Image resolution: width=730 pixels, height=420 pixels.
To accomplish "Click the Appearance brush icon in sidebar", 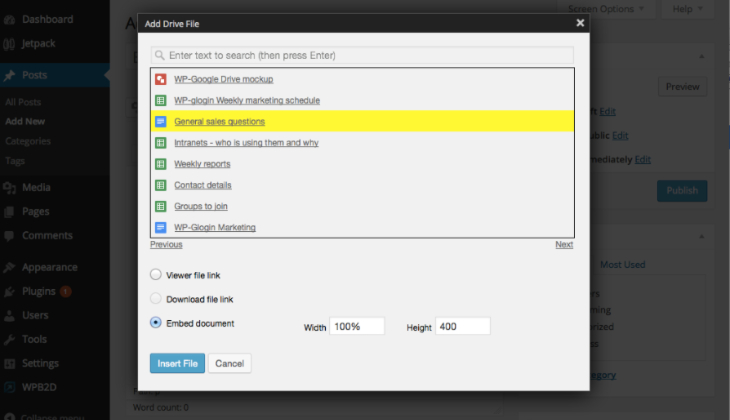I will click(9, 267).
